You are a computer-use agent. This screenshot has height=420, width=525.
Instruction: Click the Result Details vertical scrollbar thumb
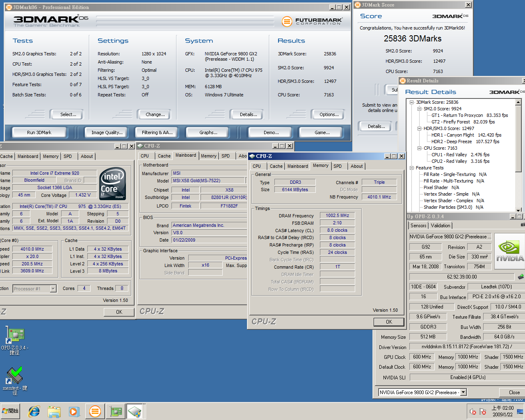point(518,139)
